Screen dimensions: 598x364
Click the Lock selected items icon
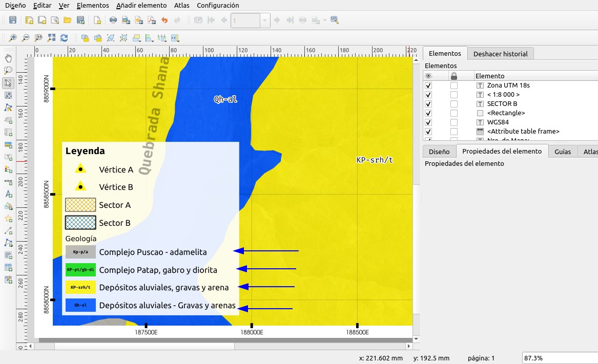pos(85,38)
